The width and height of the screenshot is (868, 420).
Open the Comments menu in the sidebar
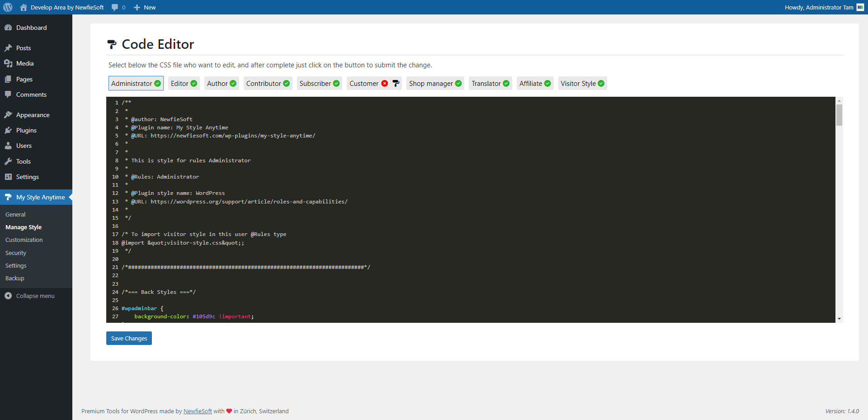(36, 94)
